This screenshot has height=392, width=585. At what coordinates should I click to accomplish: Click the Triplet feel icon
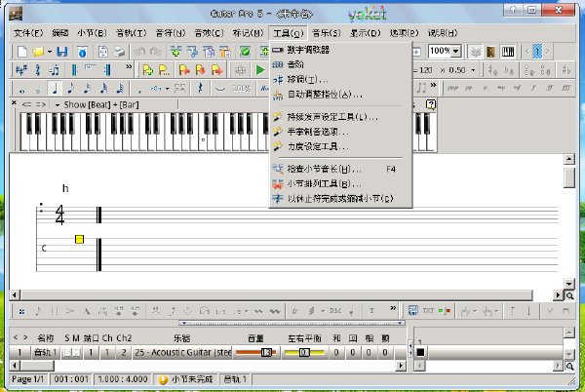coord(54,70)
